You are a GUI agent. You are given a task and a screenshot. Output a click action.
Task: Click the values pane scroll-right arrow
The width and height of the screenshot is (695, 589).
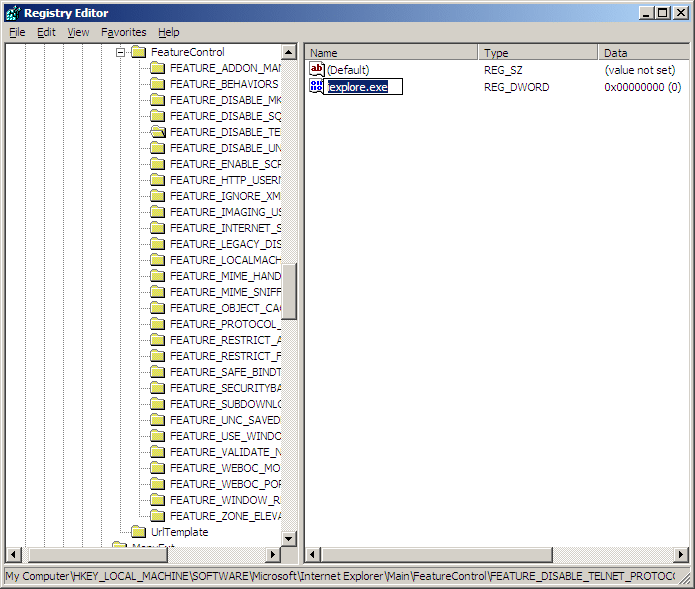(681, 554)
